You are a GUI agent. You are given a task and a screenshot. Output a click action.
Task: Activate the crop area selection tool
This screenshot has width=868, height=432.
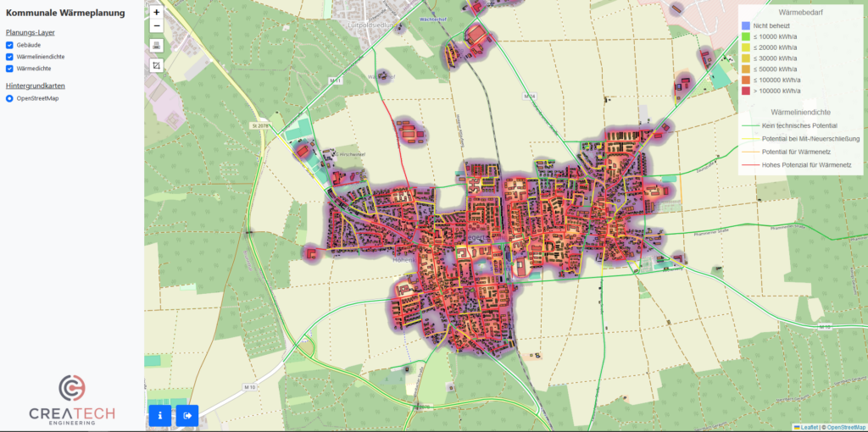(157, 65)
